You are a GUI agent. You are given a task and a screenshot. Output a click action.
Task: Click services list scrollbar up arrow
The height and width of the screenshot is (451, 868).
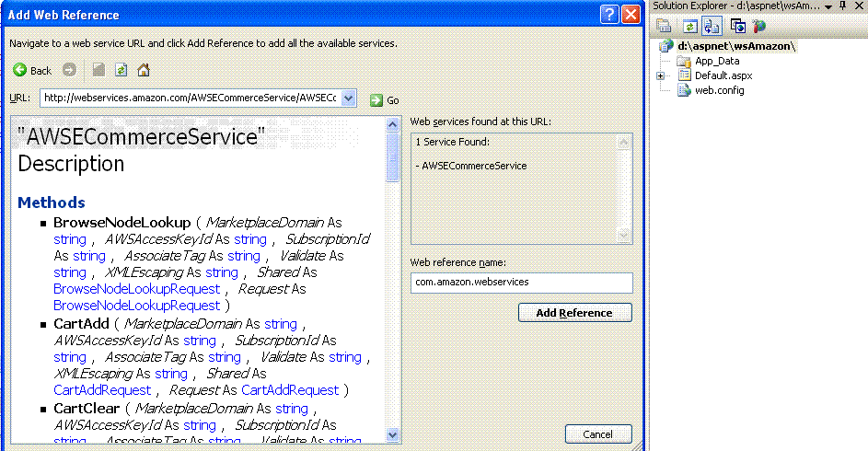pyautogui.click(x=623, y=143)
